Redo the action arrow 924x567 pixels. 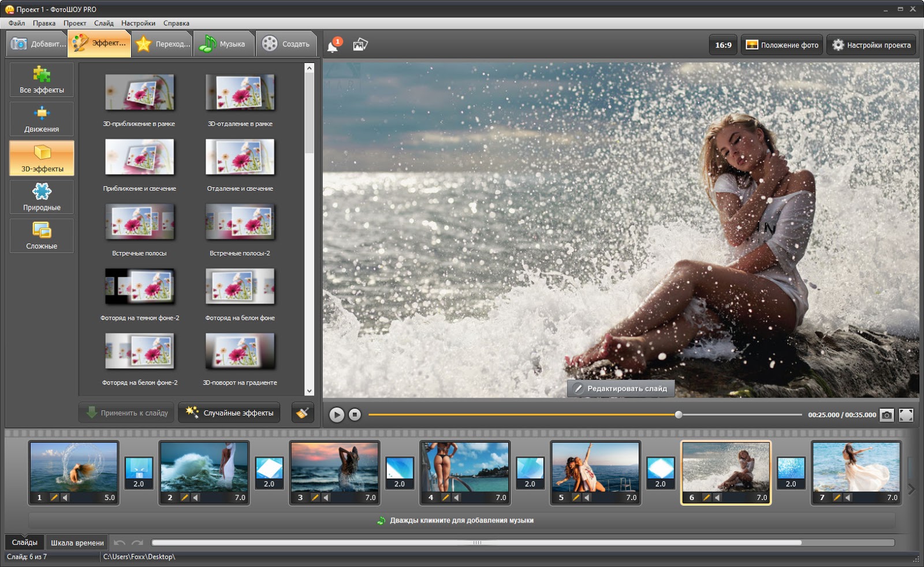137,543
